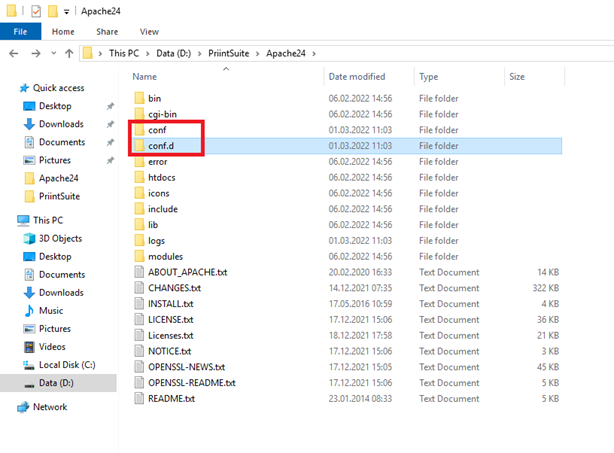Screen dimensions: 614x453
Task: Open the conf folder icon
Action: pos(139,130)
